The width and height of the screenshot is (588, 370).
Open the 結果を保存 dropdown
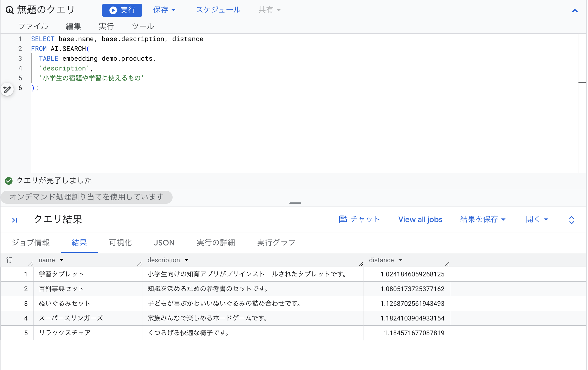pyautogui.click(x=483, y=219)
